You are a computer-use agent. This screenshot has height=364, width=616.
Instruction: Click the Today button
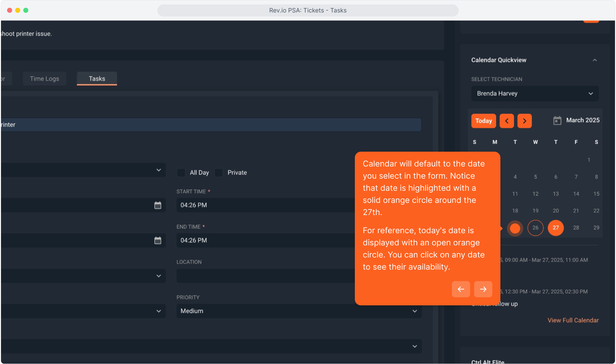pos(483,121)
